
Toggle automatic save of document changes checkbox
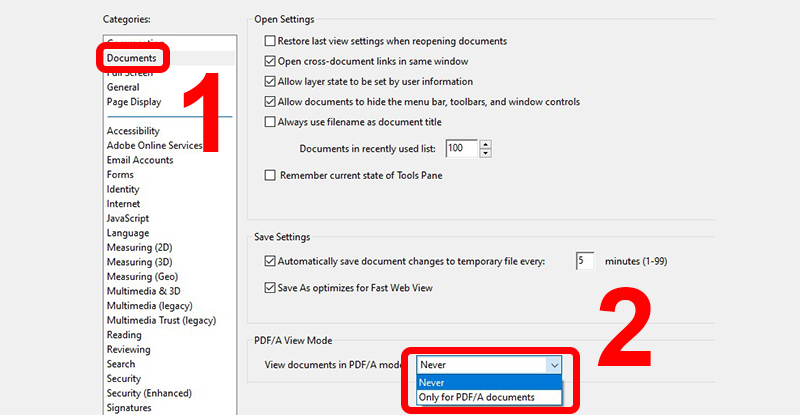pos(269,262)
